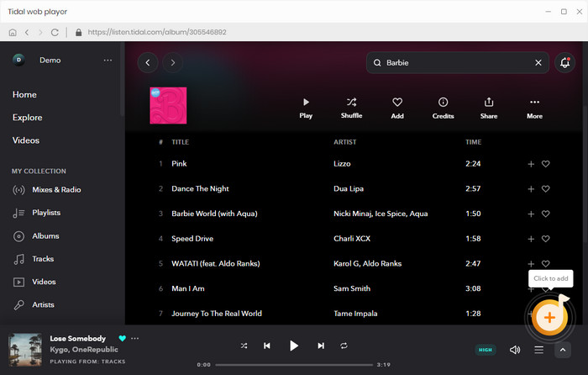
Task: Skip to the previous track
Action: click(267, 346)
